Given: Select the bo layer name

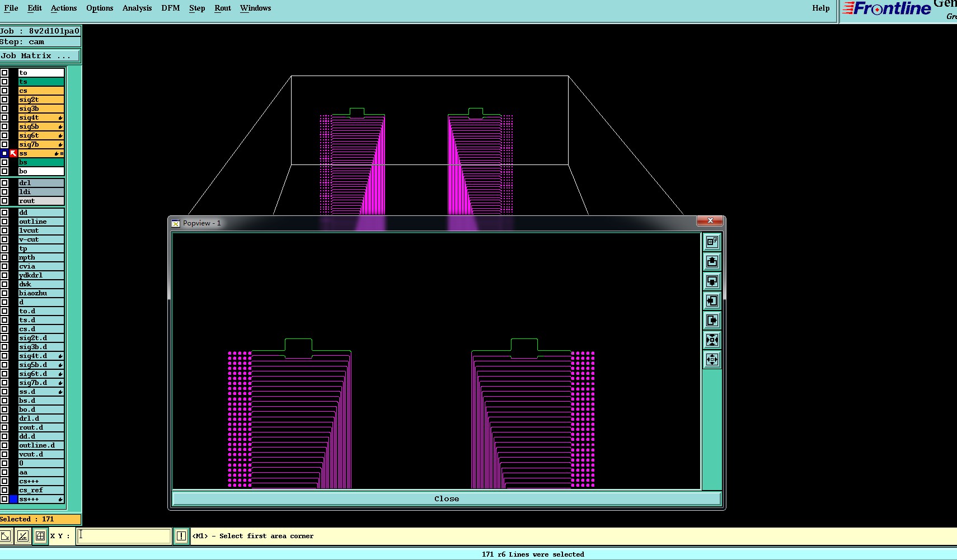Looking at the screenshot, I should 41,171.
